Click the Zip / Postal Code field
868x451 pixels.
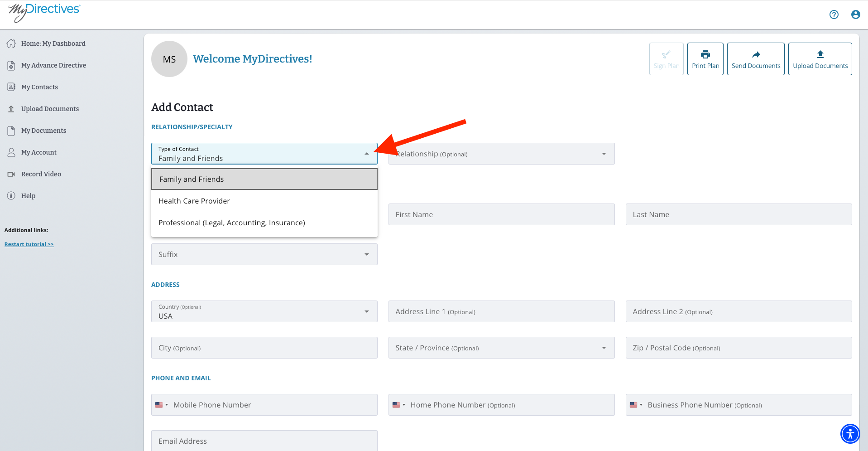click(x=739, y=348)
